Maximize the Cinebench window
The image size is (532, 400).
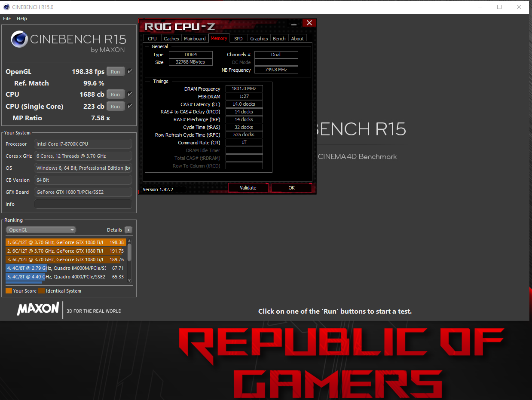(x=499, y=7)
